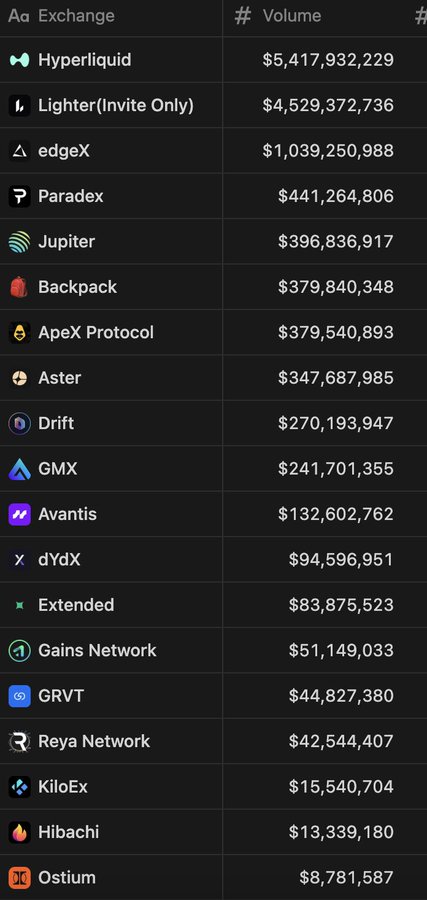Screen dimensions: 427x900
Task: Open the ApeX Protocol row name
Action: pyautogui.click(x=96, y=332)
